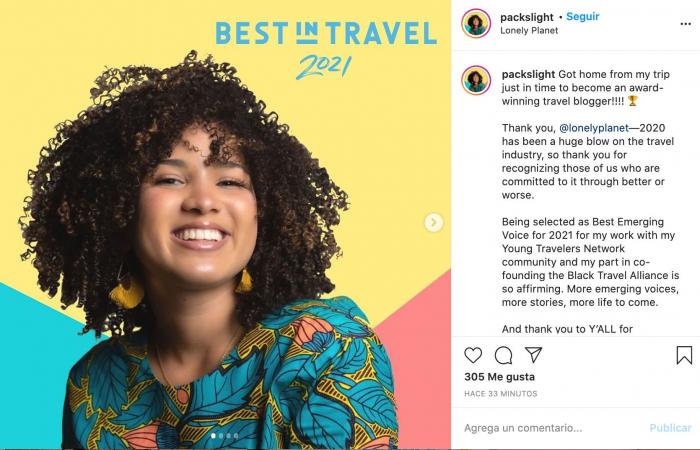View the 305 Me gusta likes list
The width and height of the screenshot is (700, 450).
coord(499,377)
